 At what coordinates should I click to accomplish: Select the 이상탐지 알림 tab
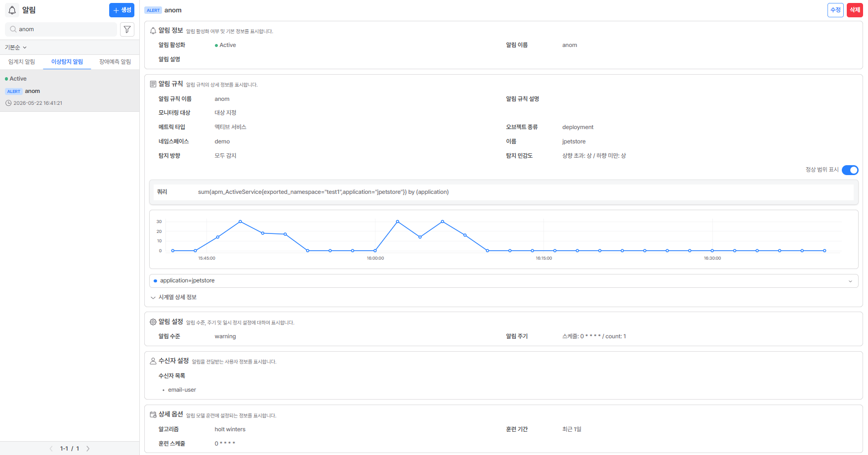pos(67,62)
